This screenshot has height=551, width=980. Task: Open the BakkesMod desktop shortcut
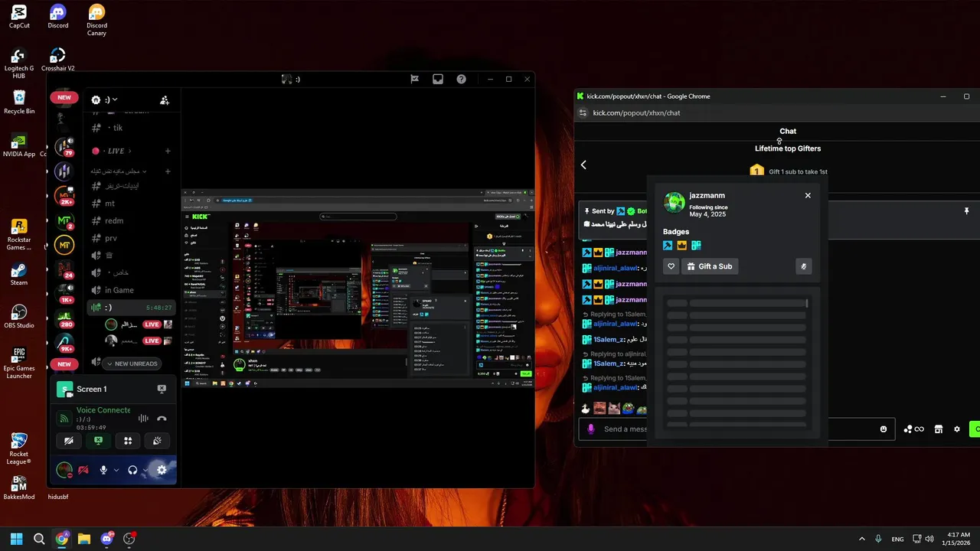coord(19,487)
